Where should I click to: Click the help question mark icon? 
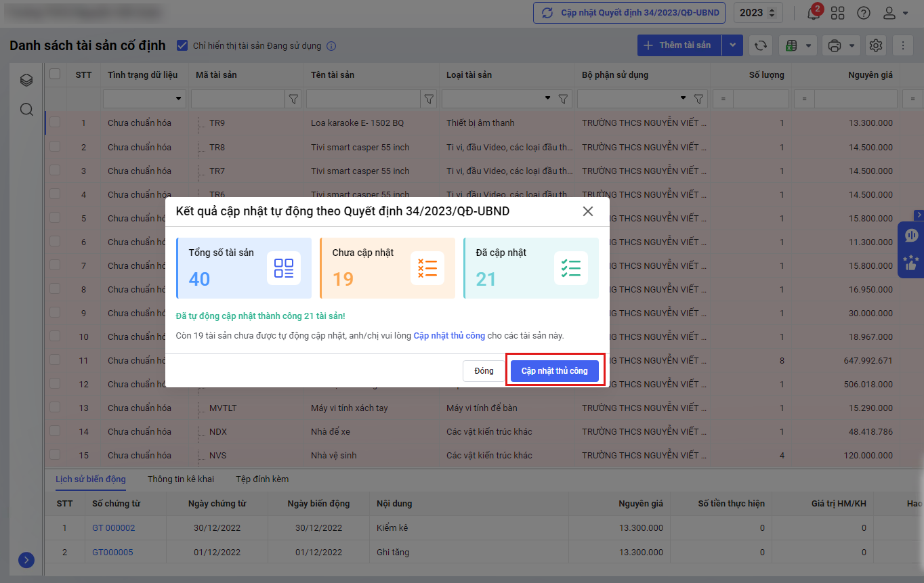863,13
